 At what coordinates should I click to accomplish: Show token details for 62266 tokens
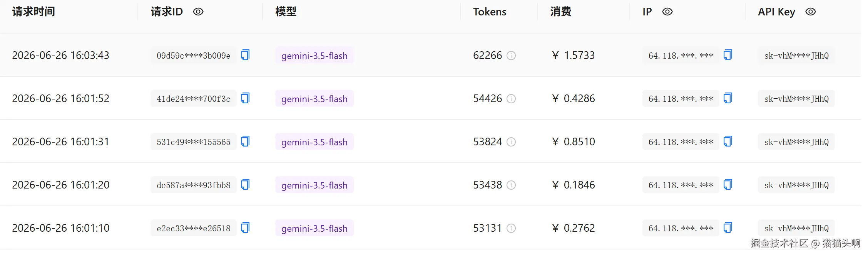pos(511,56)
